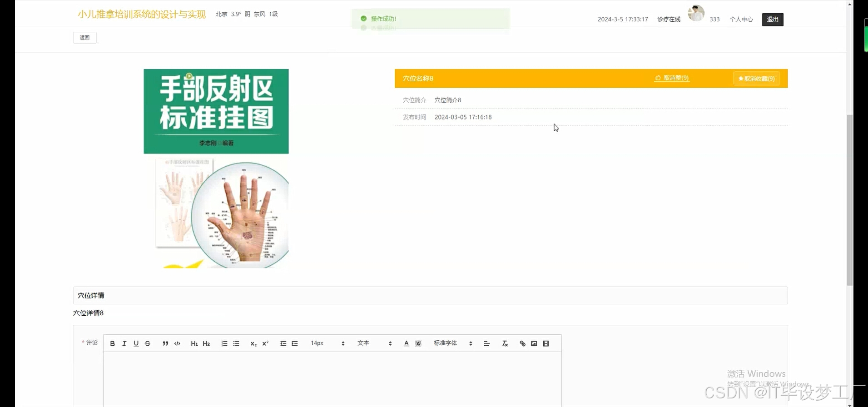Toggle italic formatting in comment editor

124,343
